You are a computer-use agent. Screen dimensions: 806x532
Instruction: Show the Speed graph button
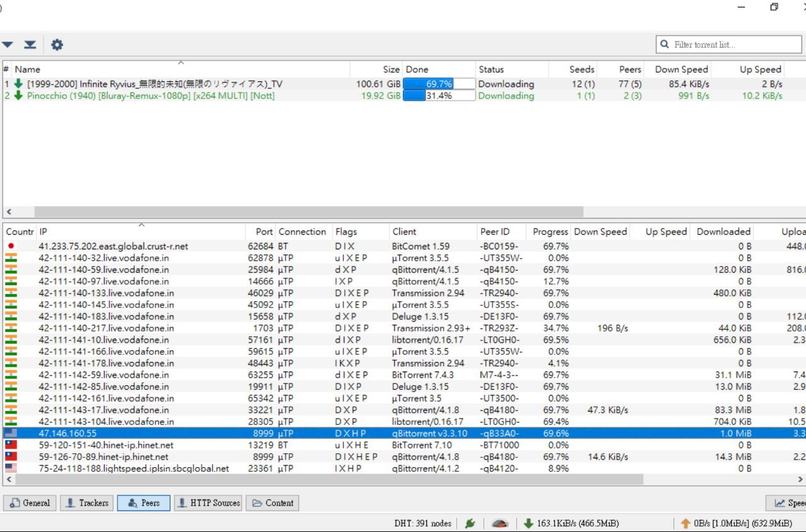click(787, 503)
